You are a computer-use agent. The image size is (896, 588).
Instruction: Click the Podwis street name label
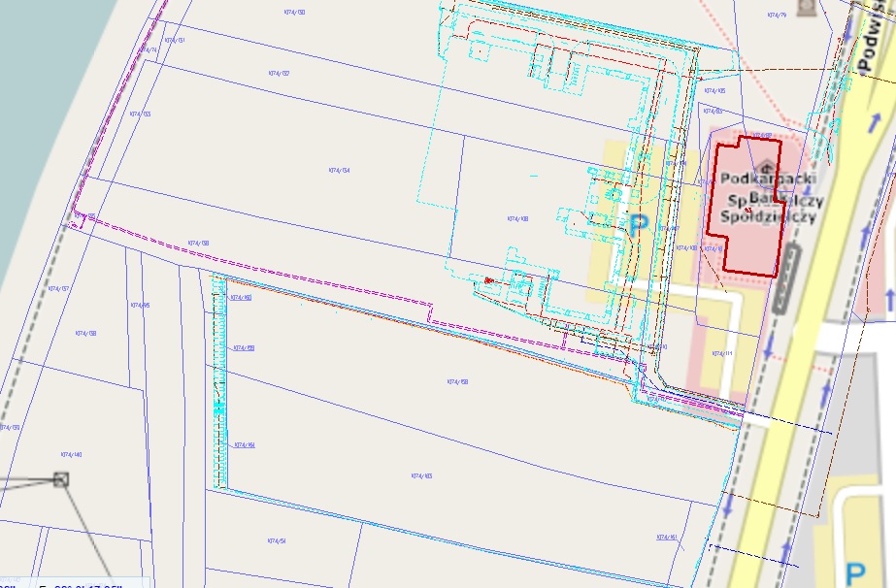tap(872, 37)
